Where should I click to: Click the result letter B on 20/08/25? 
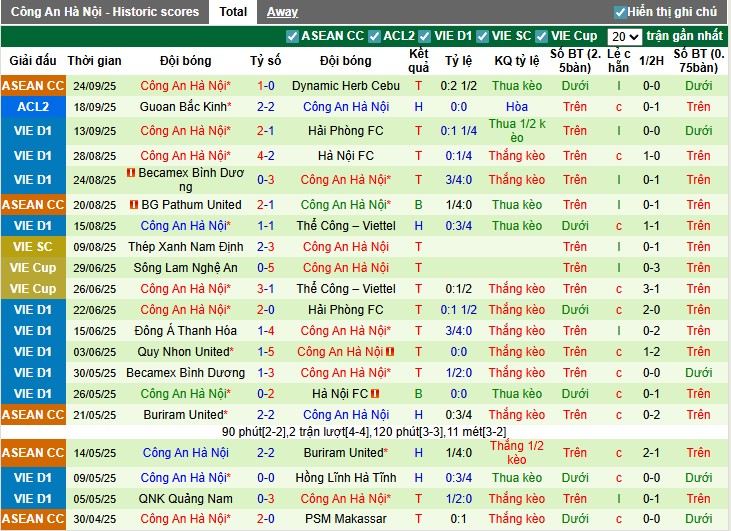418,205
